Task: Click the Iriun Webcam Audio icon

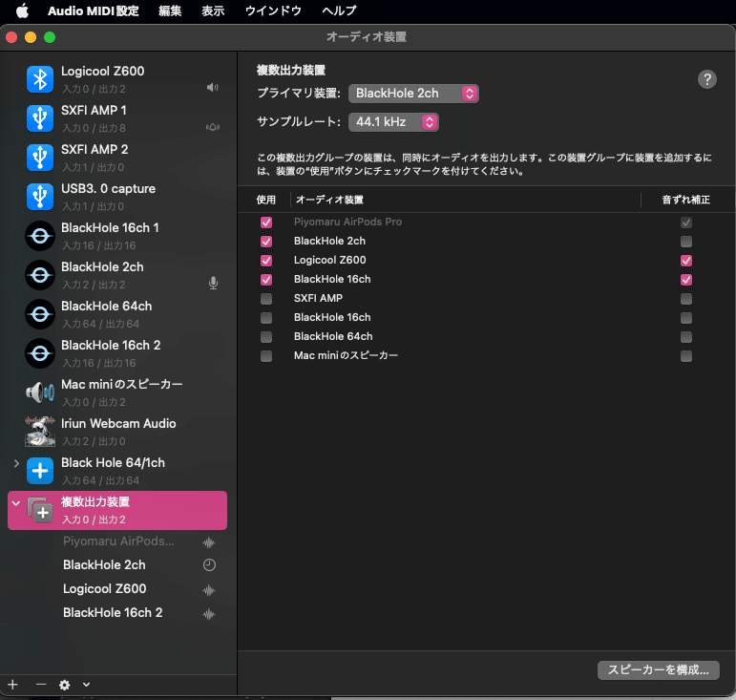Action: click(x=40, y=431)
